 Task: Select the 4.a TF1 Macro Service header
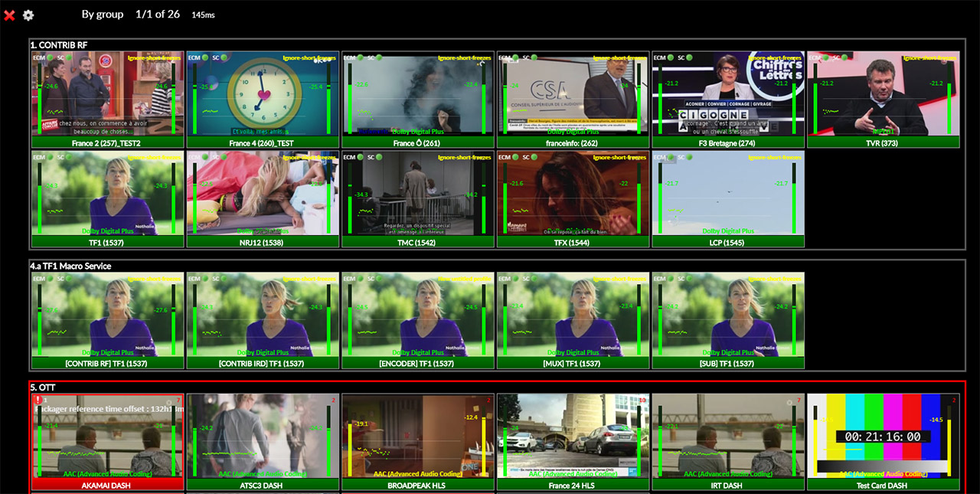[70, 267]
